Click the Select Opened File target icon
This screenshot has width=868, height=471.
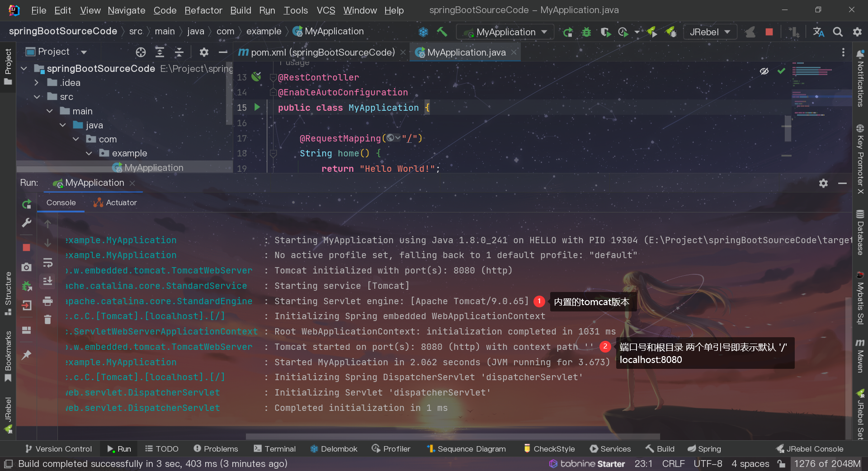[141, 52]
